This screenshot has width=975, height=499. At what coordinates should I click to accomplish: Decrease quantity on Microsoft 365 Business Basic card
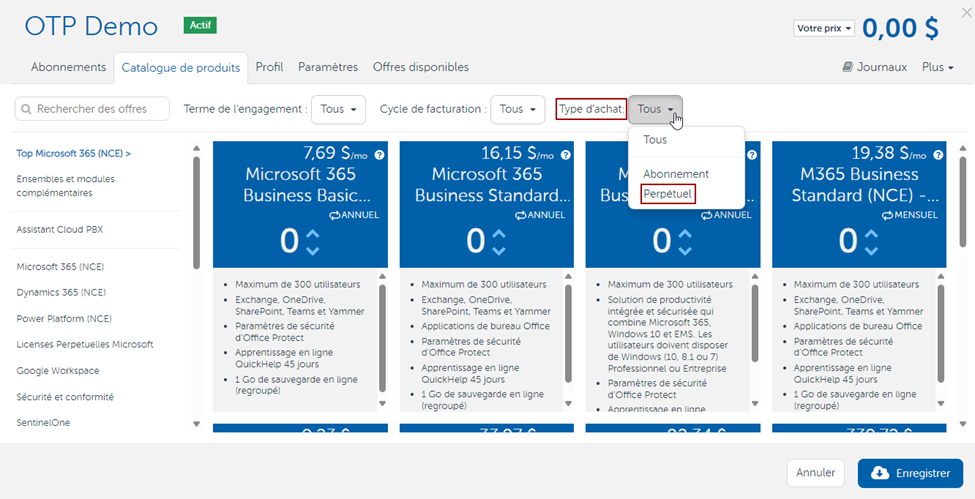(313, 250)
